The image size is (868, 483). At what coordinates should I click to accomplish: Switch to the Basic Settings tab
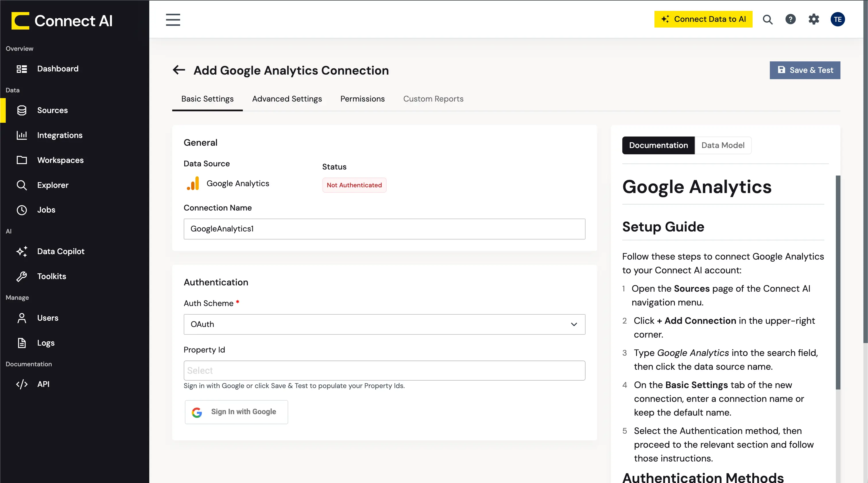[x=207, y=99]
